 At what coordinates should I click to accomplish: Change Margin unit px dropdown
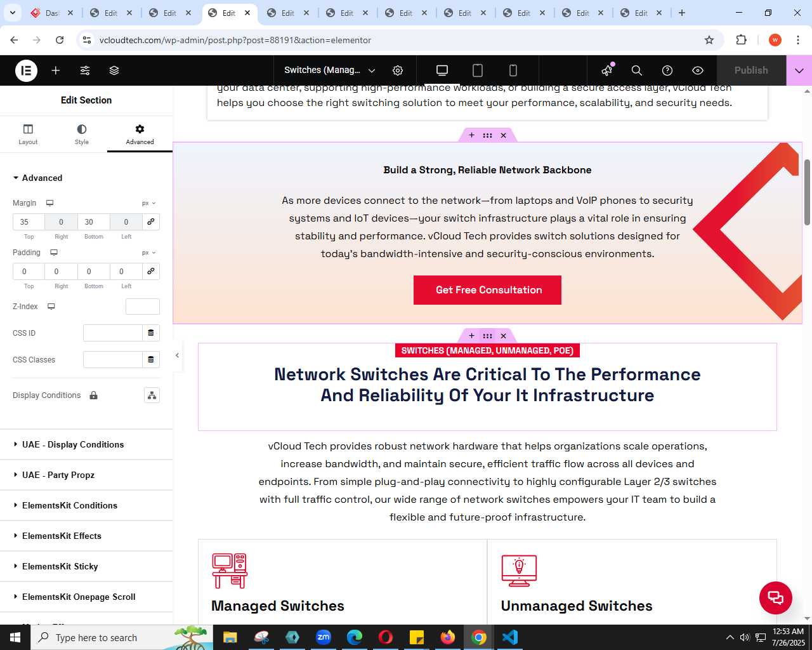pos(148,203)
